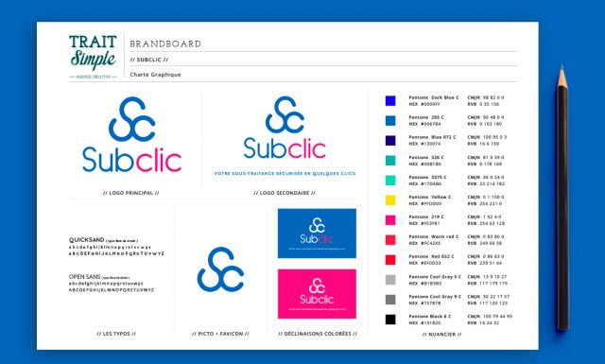Click the 'Pantone Black 6 C' label
The width and height of the screenshot is (605, 364).
tap(430, 317)
